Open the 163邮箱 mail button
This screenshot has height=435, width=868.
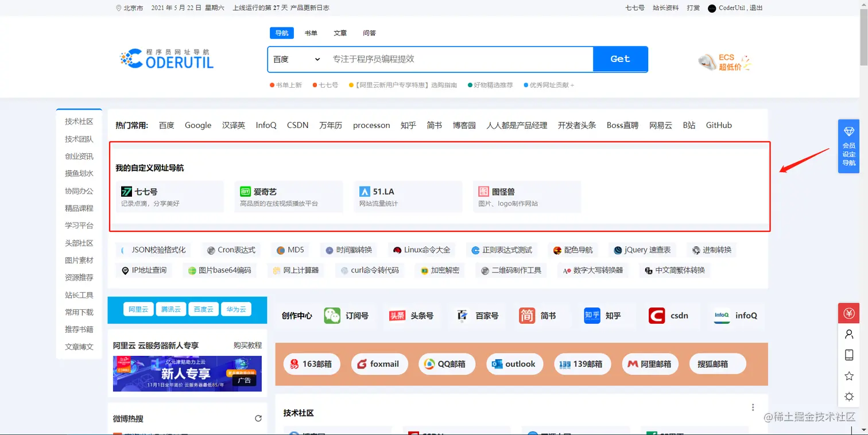pyautogui.click(x=312, y=364)
